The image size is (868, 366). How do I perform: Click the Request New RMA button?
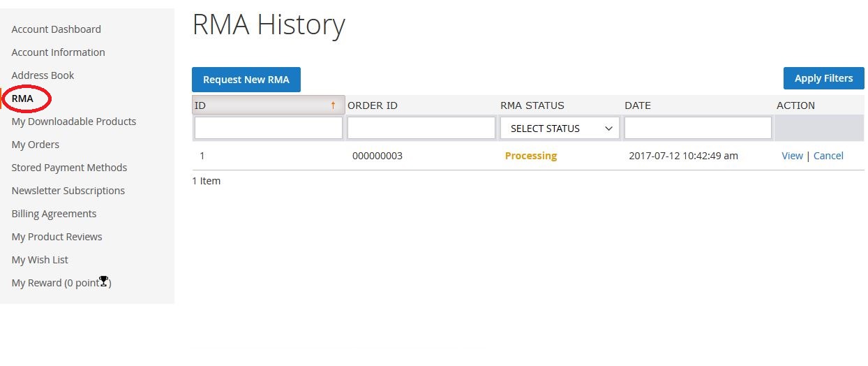pos(246,80)
